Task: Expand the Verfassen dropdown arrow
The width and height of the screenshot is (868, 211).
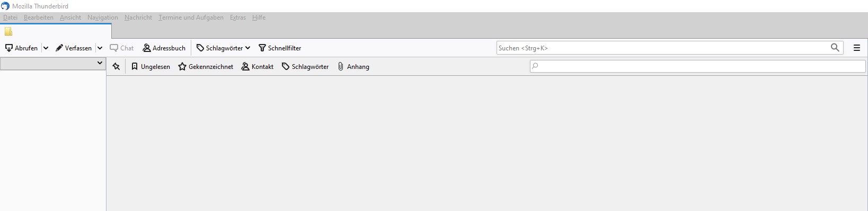Action: (100, 48)
